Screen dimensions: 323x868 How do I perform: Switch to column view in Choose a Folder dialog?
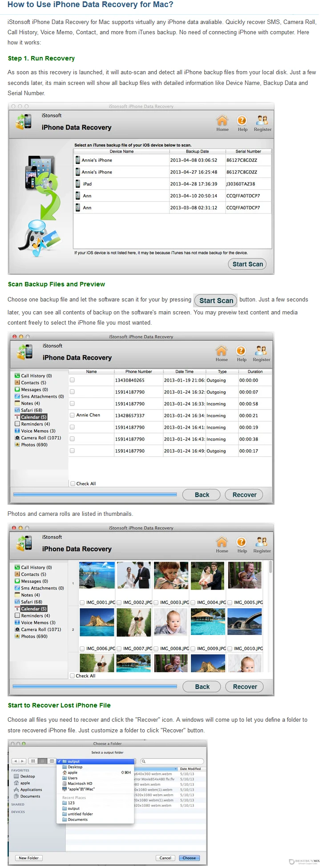52,761
